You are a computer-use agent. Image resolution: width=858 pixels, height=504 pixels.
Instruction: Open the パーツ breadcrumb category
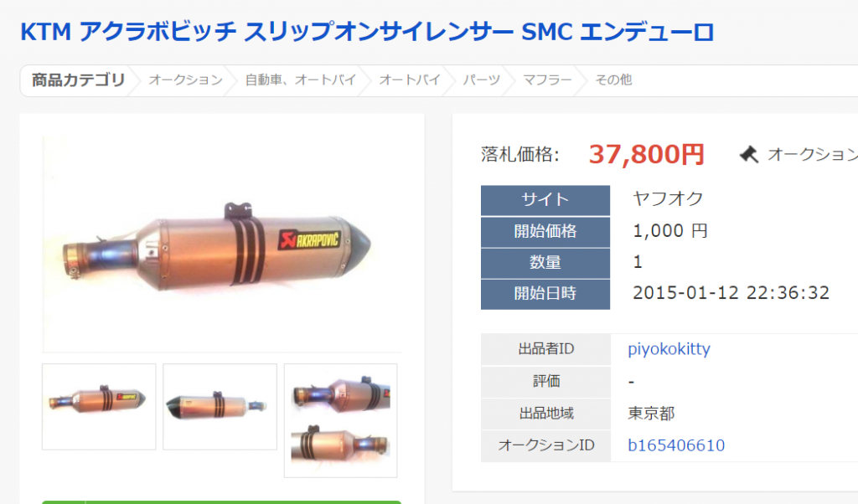tap(482, 80)
